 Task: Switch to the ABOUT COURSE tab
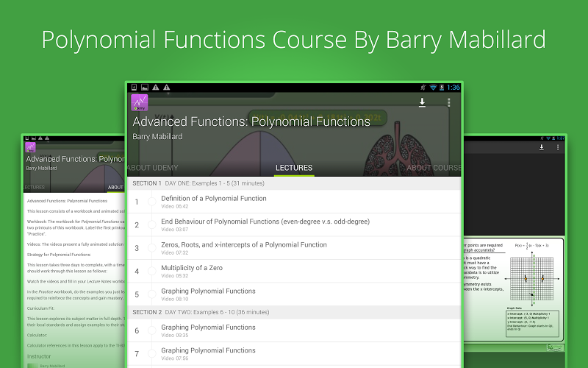point(434,168)
